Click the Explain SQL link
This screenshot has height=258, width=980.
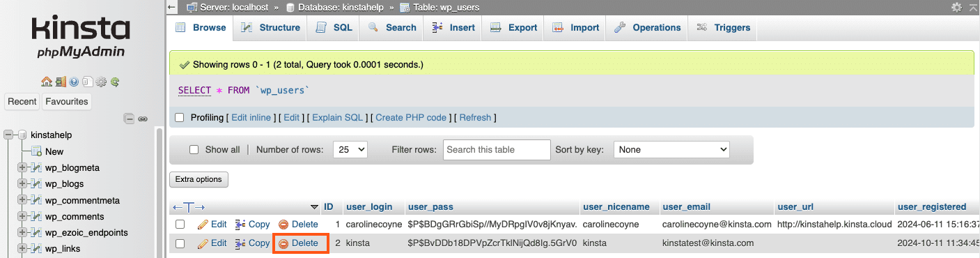point(338,118)
